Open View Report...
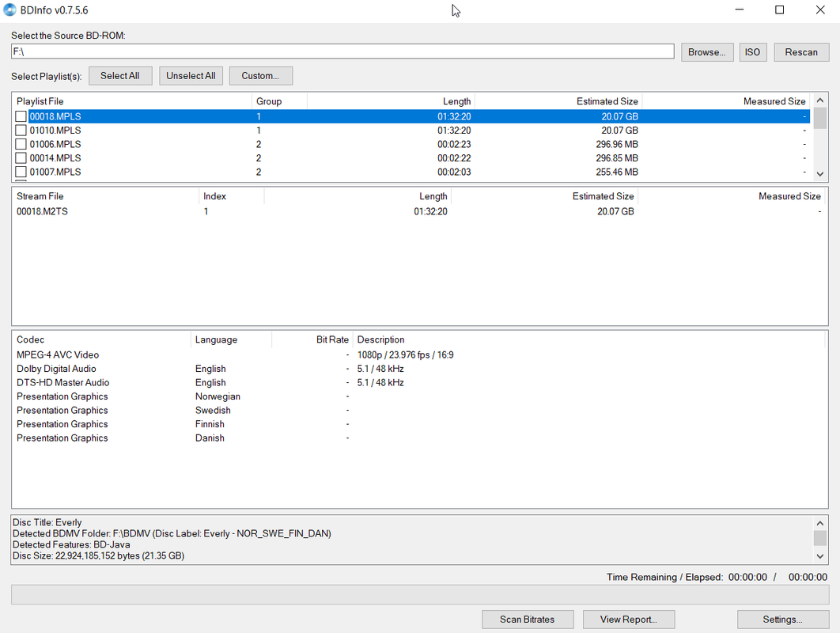 [628, 619]
